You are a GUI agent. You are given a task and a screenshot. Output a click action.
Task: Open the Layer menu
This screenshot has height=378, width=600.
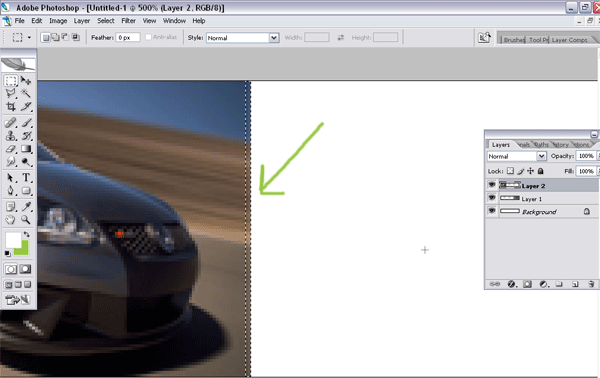82,21
